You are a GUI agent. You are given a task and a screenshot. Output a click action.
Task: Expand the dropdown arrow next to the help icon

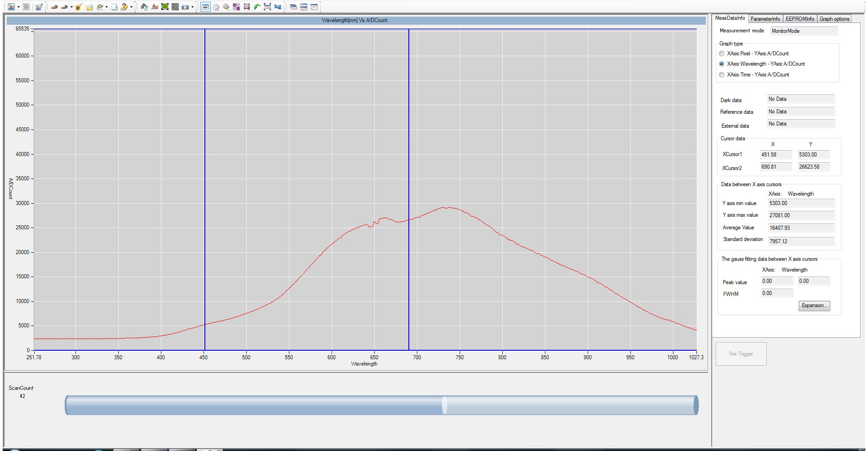point(131,7)
